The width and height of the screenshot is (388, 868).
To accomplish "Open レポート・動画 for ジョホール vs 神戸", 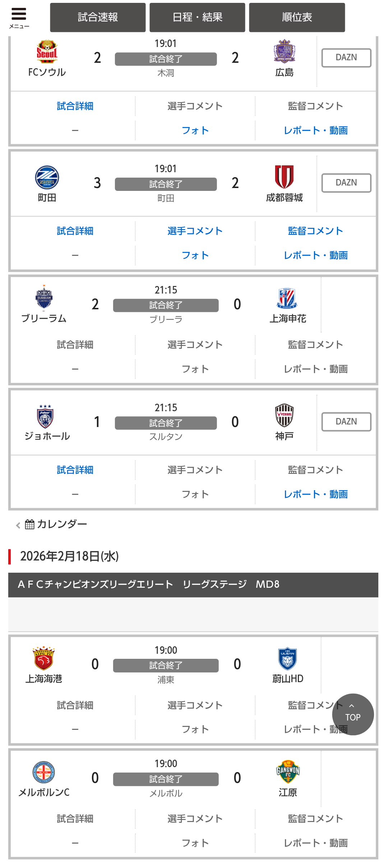I will point(315,494).
